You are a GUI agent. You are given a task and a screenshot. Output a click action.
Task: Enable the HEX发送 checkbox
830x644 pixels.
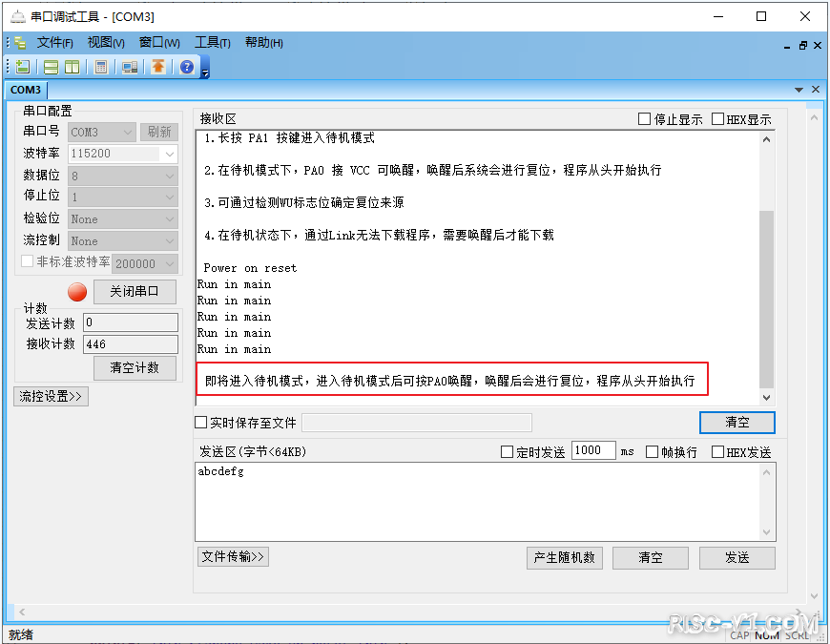(717, 452)
